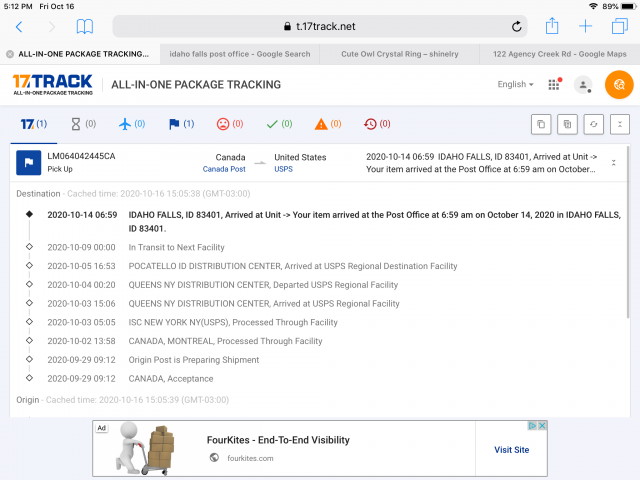The height and width of the screenshot is (480, 640).
Task: Click the POCATELLO ID DISTRIBUTION CENTER entry
Action: 293,266
